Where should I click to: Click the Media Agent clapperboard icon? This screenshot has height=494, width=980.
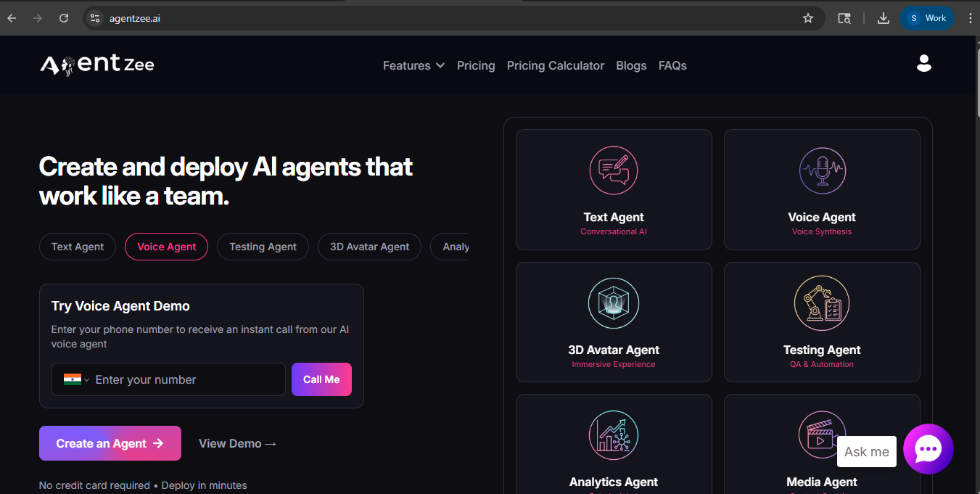coord(822,435)
